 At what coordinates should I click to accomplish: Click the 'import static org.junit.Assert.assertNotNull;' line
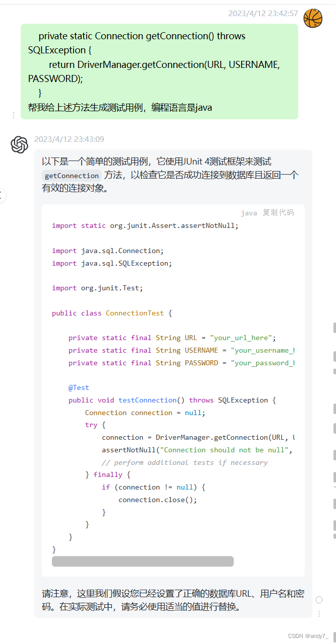[145, 225]
